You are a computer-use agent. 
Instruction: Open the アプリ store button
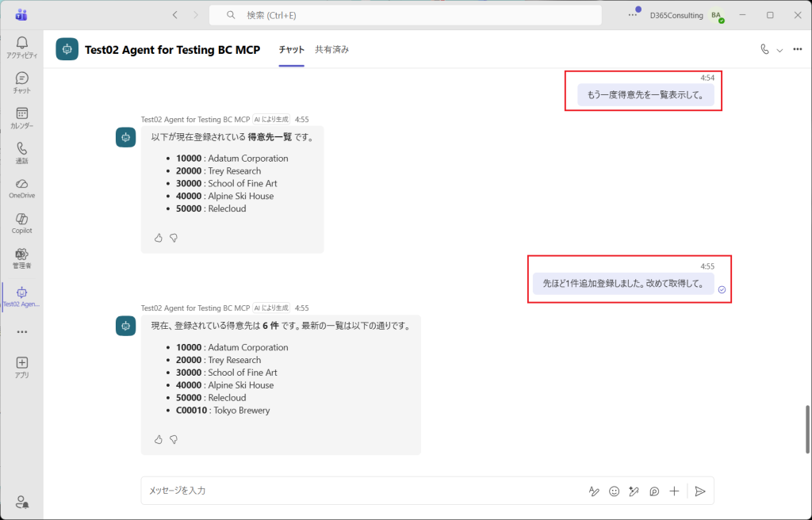(22, 366)
